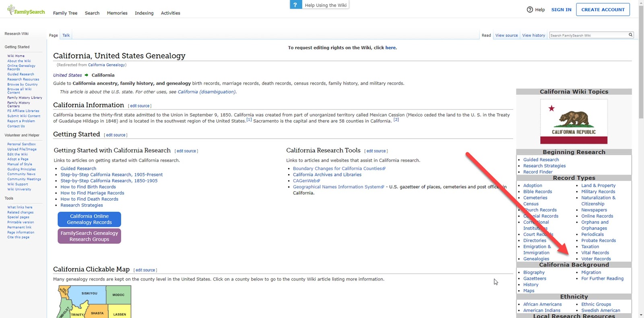Open Adoption record type link
644x318 pixels.
[x=533, y=186]
